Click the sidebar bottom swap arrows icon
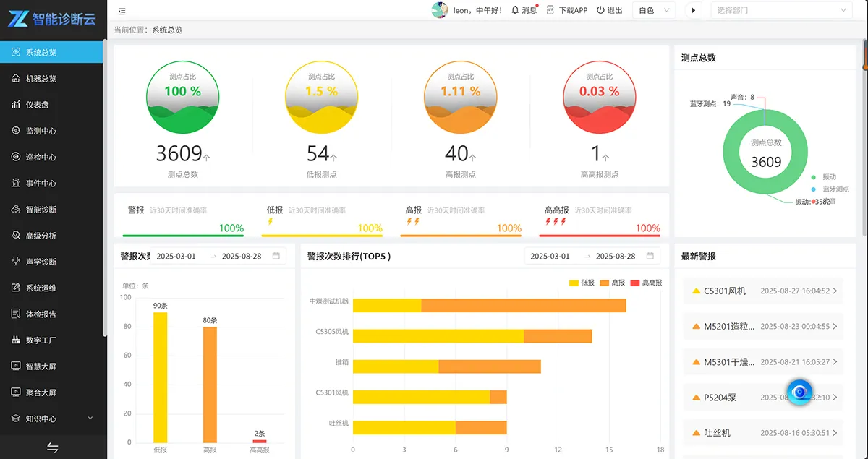The image size is (868, 459). point(52,447)
